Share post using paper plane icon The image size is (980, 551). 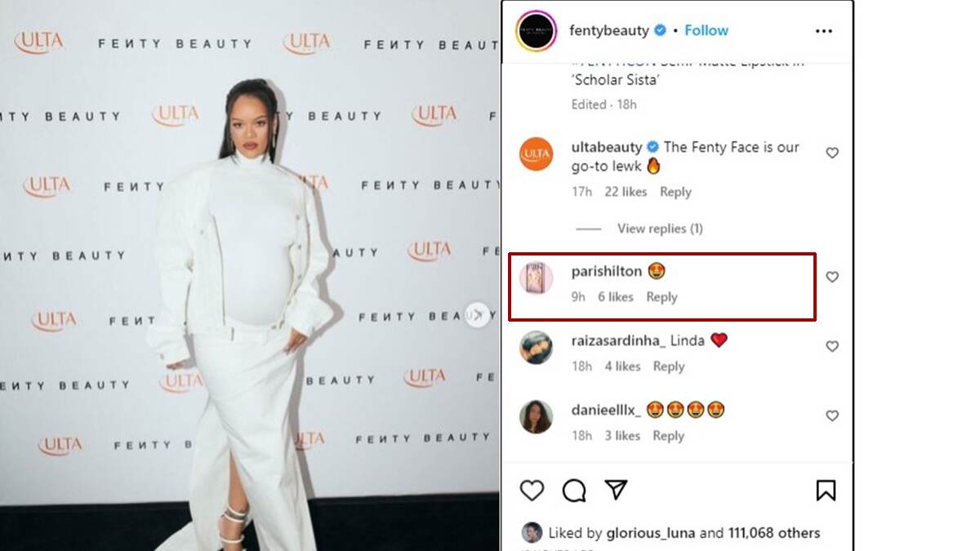tap(616, 490)
